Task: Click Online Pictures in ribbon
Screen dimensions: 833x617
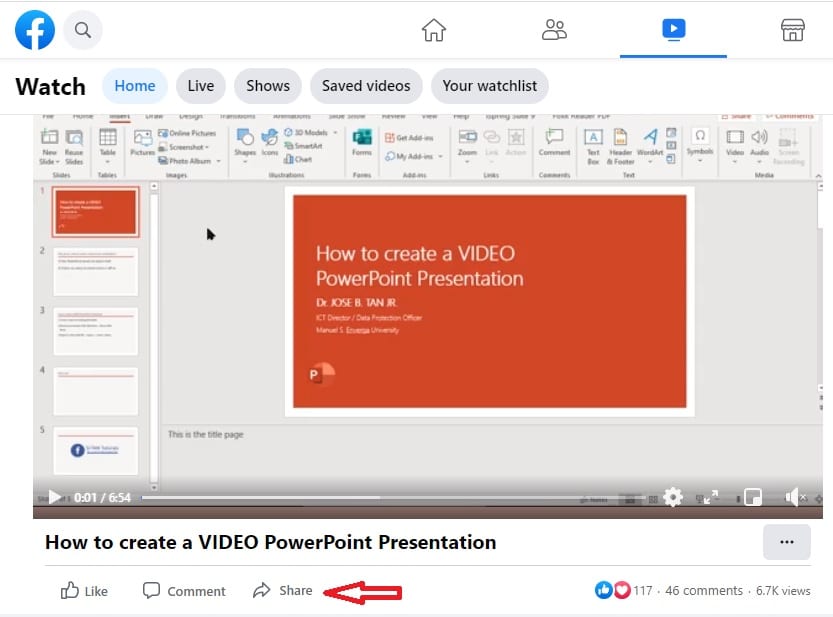Action: click(187, 133)
